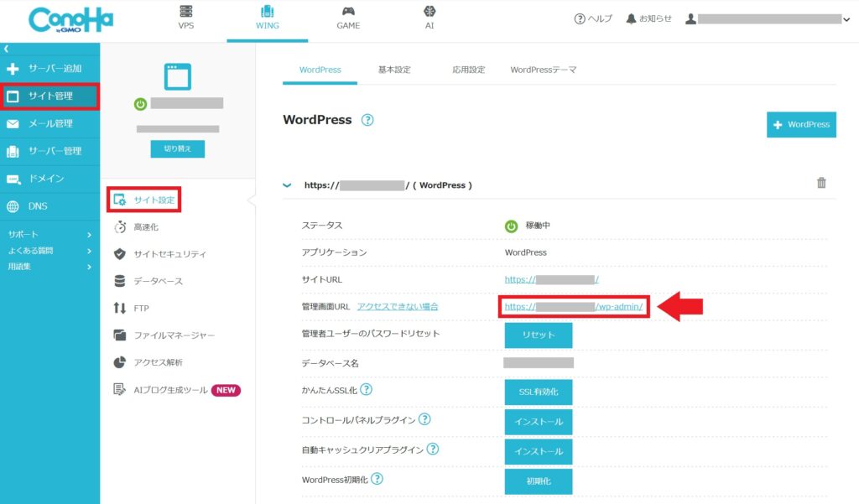Click the NEW badge on AIブログ生成ツール
This screenshot has height=504, width=859.
point(226,391)
